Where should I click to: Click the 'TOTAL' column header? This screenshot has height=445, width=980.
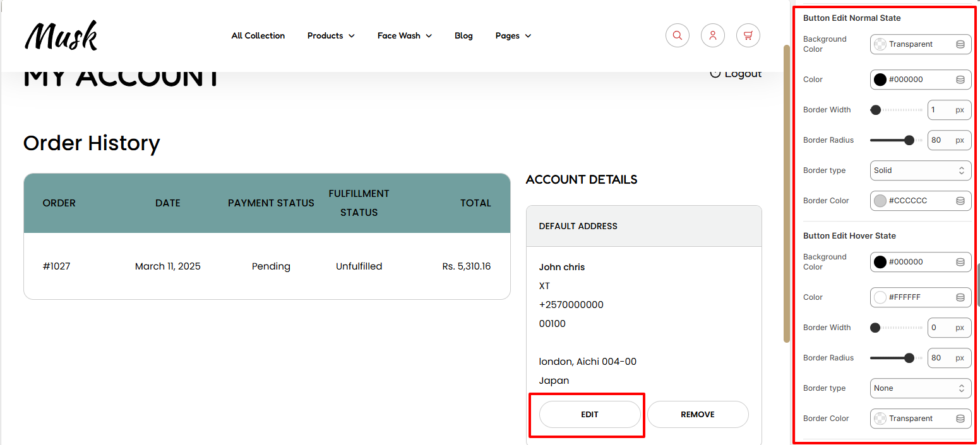coord(475,203)
